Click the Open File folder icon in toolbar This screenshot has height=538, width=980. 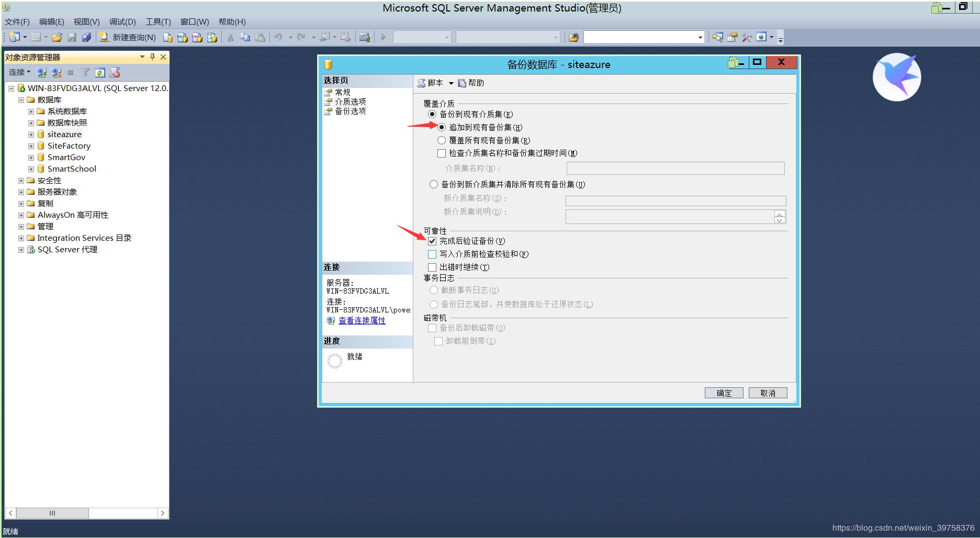pyautogui.click(x=57, y=37)
